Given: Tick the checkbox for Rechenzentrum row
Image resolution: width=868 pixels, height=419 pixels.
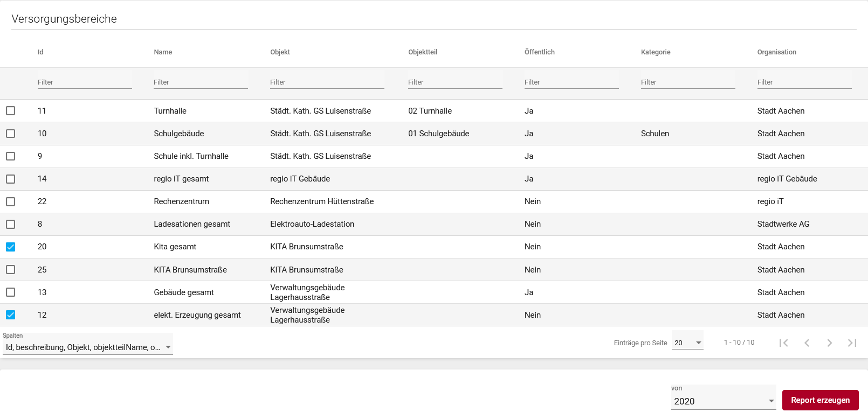Looking at the screenshot, I should pyautogui.click(x=11, y=201).
